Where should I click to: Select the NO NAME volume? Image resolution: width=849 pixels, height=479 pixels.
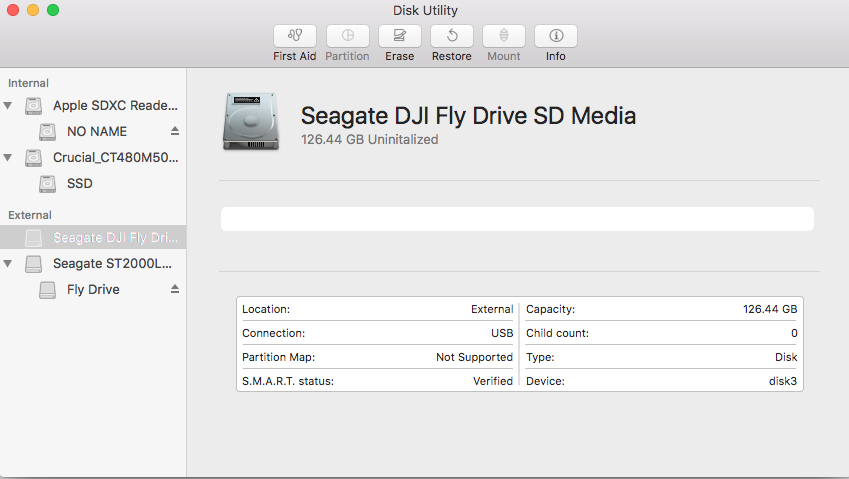click(x=93, y=132)
